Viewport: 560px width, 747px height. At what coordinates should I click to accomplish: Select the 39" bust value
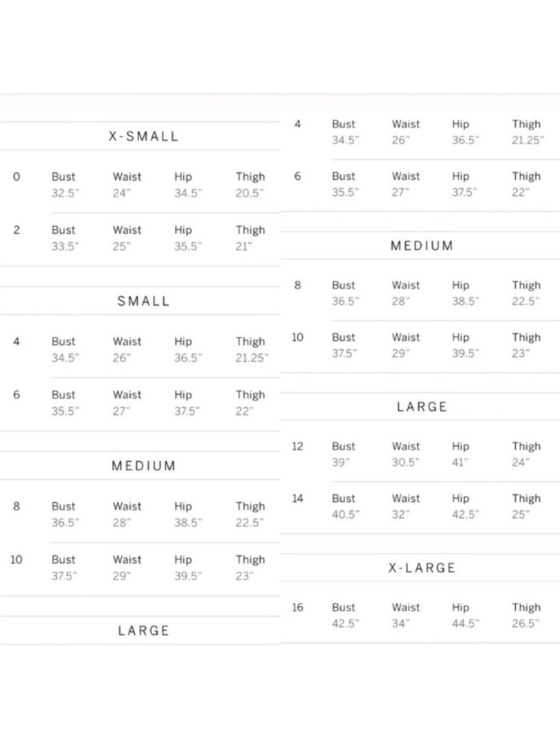[x=340, y=462]
